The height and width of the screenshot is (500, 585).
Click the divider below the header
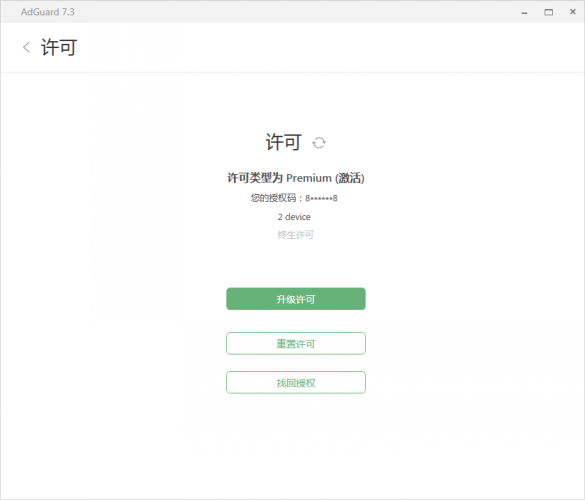(x=292, y=72)
